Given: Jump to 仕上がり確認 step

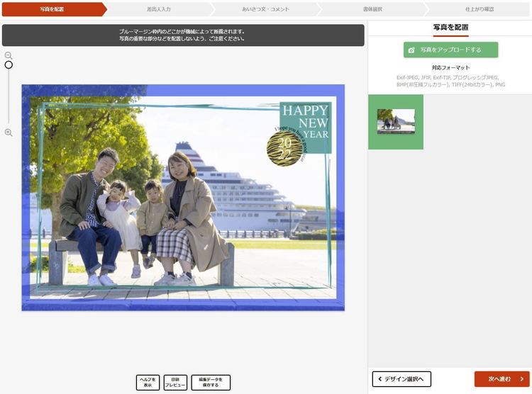Looking at the screenshot, I should (479, 9).
